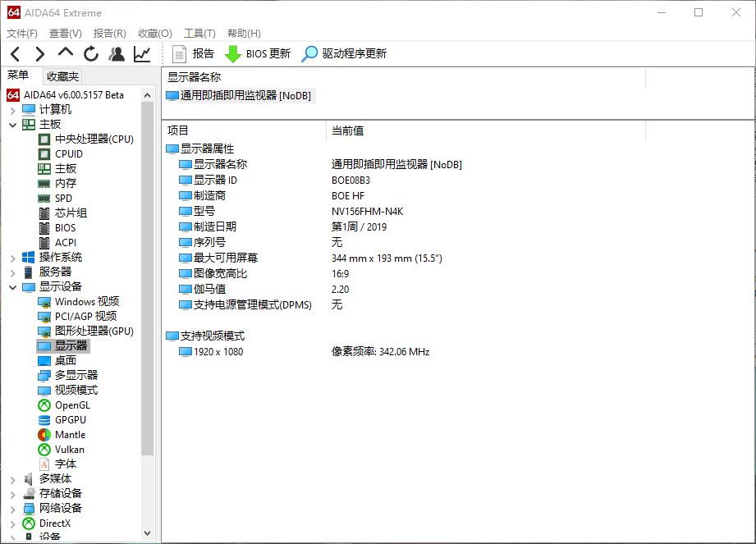Click the refresh icon in toolbar
Screen dimensions: 756x544
(x=91, y=54)
